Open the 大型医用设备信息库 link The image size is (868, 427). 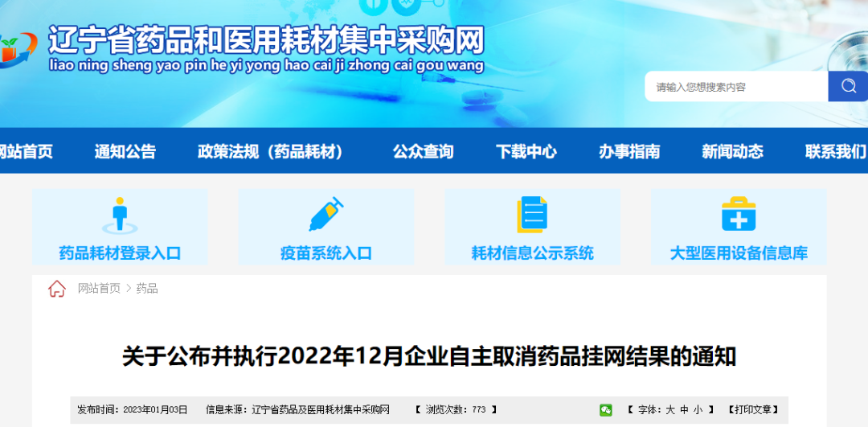coord(739,253)
